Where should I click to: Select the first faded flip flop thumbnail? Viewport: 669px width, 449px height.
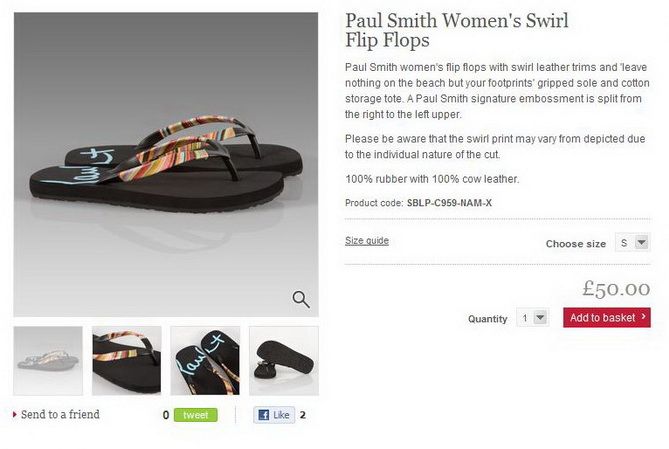point(48,361)
